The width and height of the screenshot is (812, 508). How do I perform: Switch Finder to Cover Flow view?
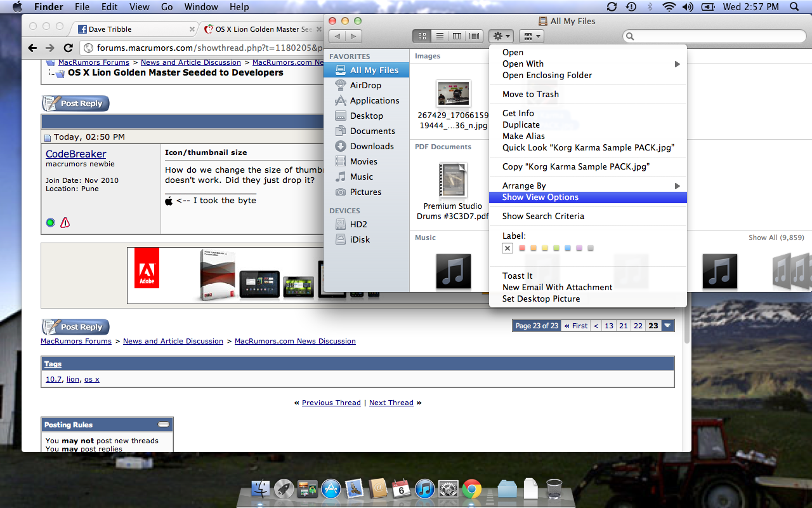(474, 36)
